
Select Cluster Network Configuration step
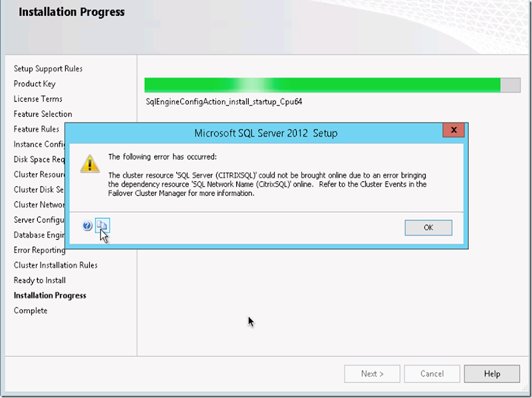[x=39, y=205]
